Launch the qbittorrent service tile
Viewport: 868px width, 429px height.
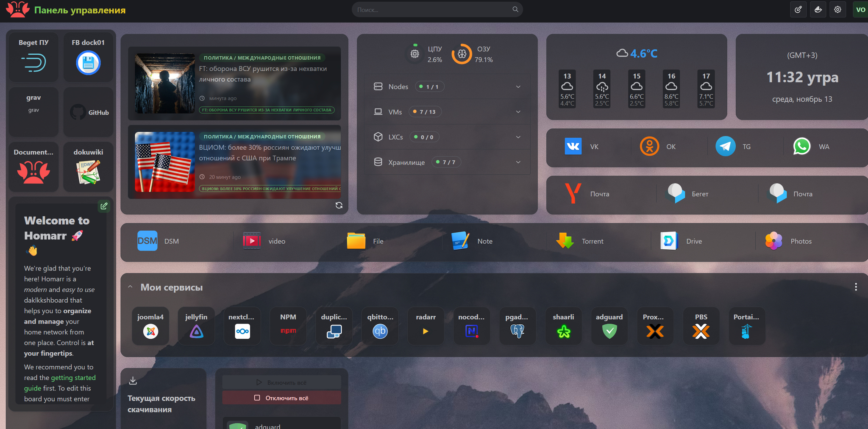click(x=380, y=326)
